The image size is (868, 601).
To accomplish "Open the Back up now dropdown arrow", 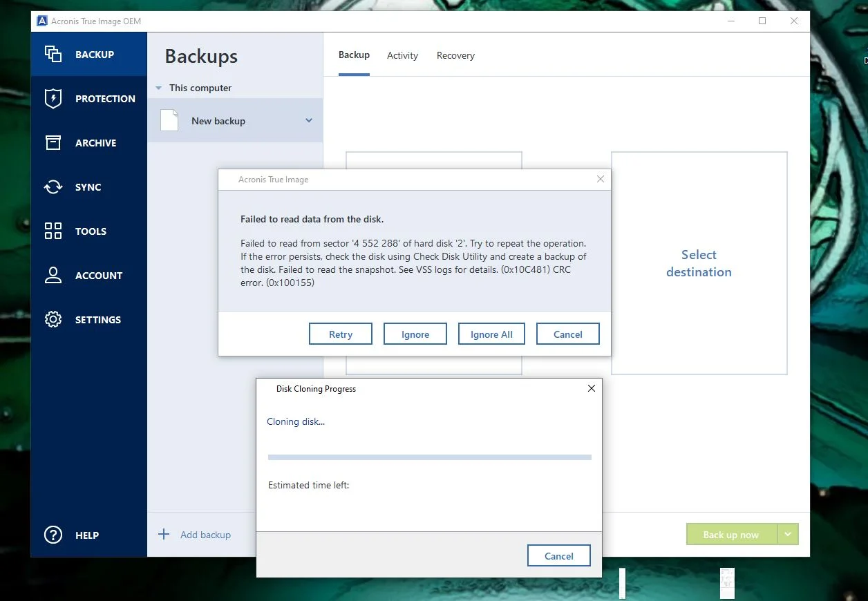I will (x=788, y=535).
